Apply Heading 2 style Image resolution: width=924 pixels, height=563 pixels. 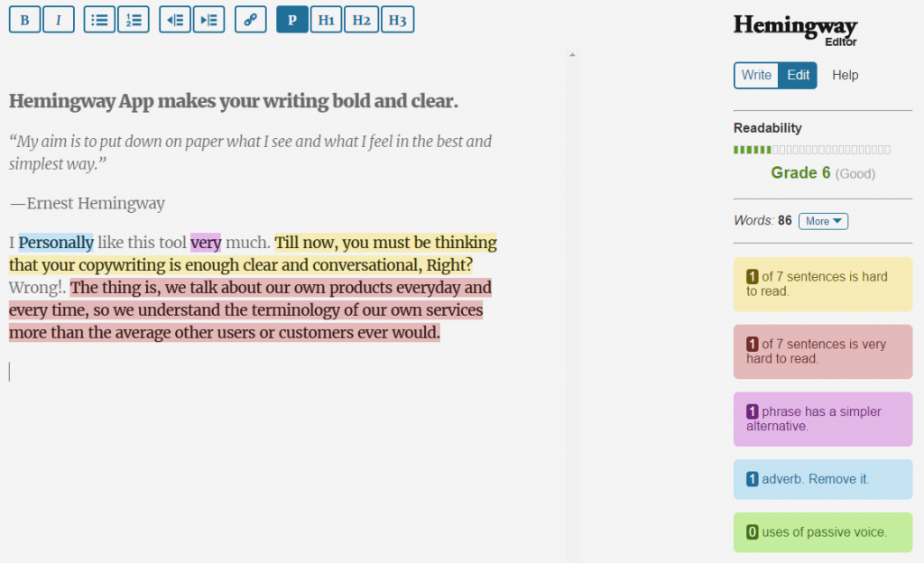[361, 20]
